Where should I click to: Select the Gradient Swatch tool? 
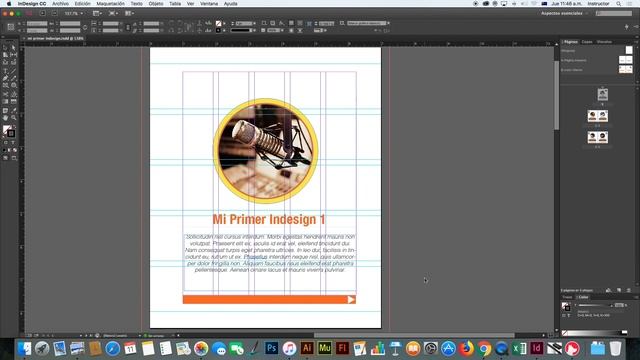[x=5, y=101]
